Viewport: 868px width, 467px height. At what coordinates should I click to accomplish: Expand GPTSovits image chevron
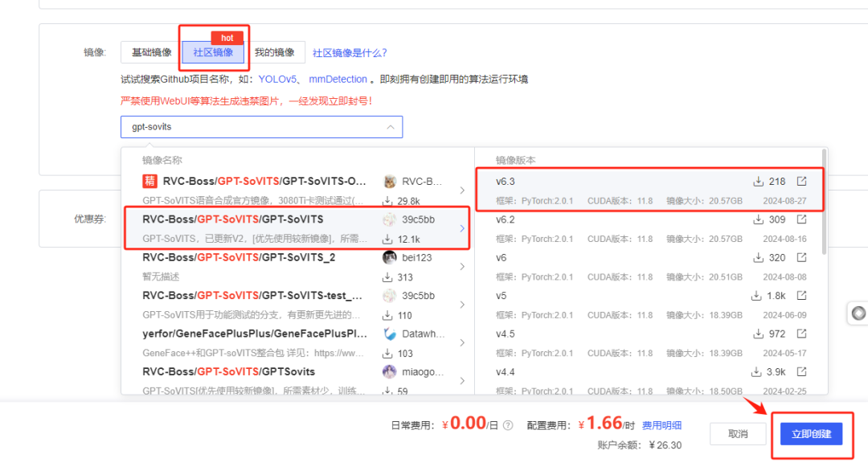(462, 381)
